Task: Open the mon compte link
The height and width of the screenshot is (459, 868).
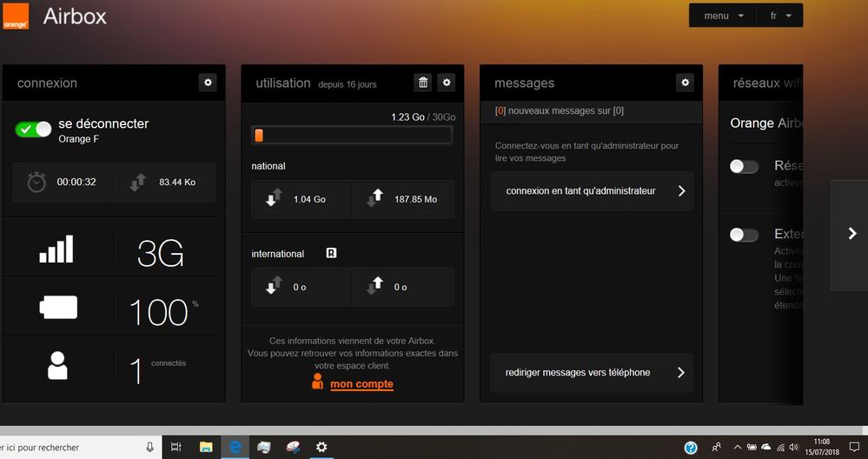Action: tap(361, 384)
